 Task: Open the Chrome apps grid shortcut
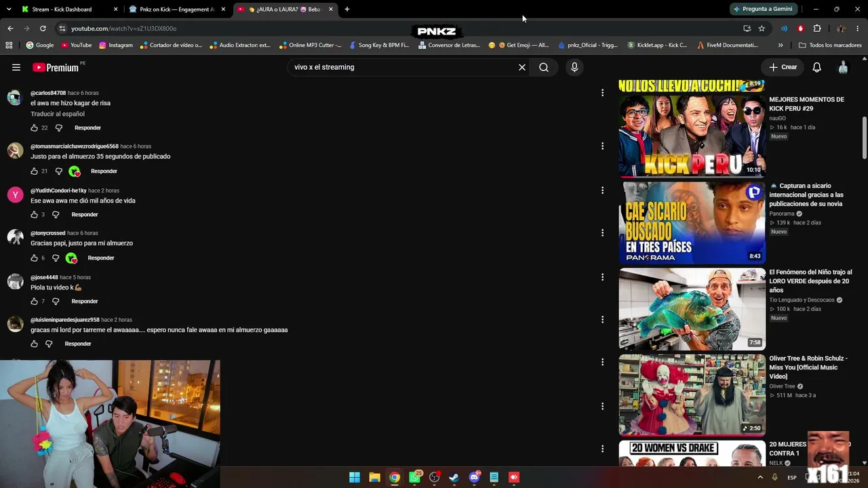pyautogui.click(x=9, y=45)
